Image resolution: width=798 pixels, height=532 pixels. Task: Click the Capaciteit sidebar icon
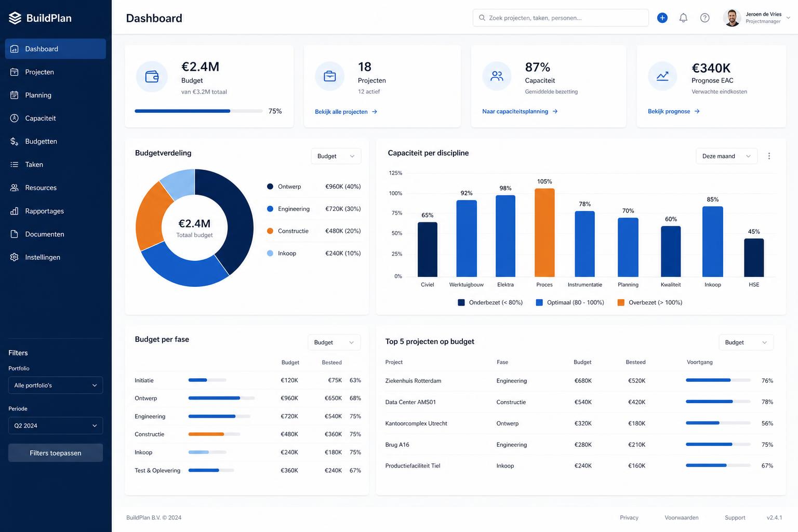15,118
